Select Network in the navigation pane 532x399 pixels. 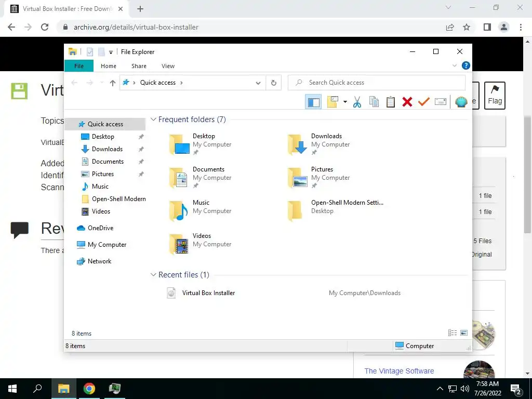[x=99, y=261]
